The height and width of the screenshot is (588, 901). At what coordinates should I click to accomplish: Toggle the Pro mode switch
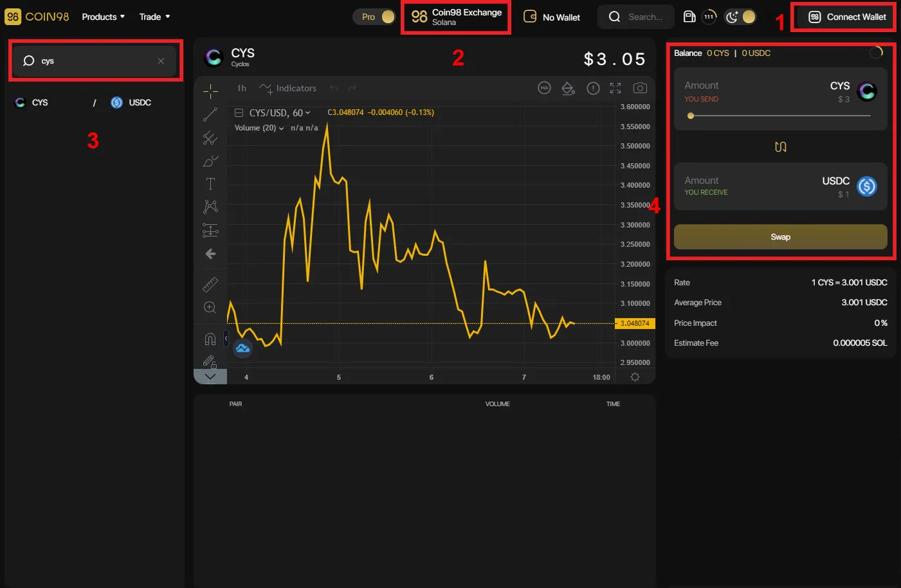click(374, 17)
